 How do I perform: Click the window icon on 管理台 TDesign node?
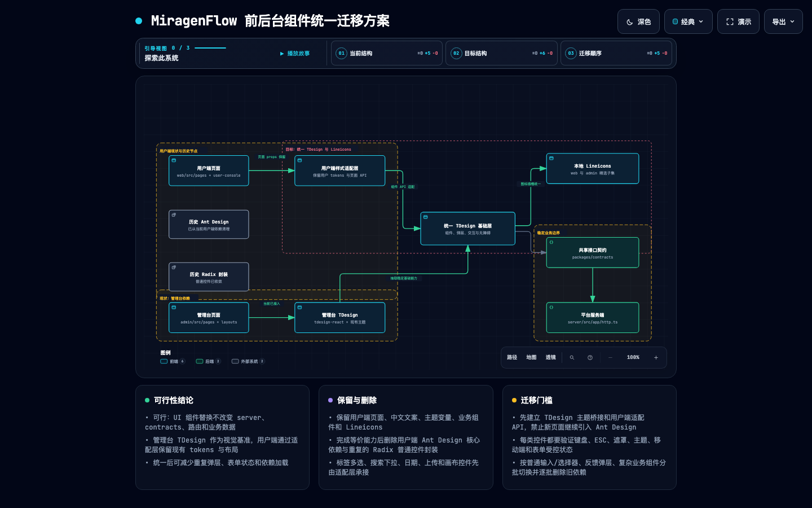tap(299, 308)
